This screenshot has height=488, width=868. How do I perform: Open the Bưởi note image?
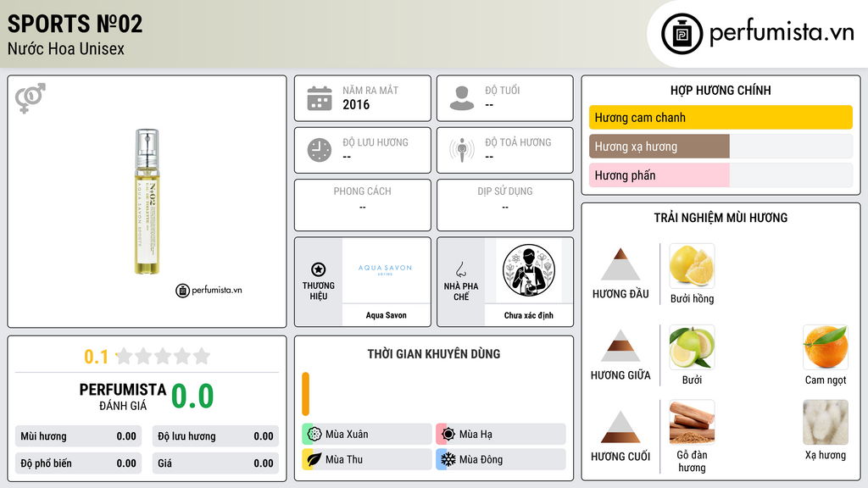[692, 347]
